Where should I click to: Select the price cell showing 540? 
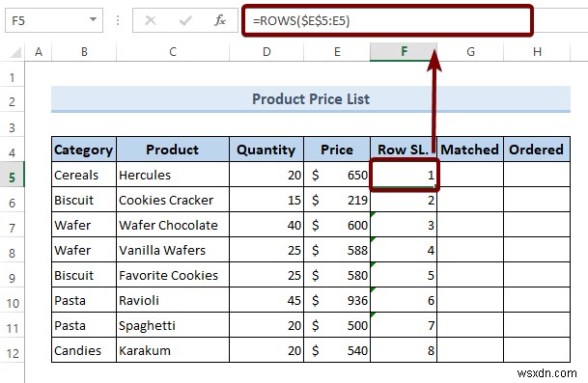(x=337, y=350)
